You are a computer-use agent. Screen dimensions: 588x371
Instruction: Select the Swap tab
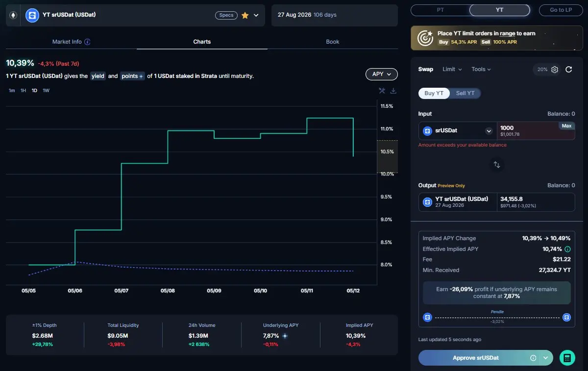[425, 69]
